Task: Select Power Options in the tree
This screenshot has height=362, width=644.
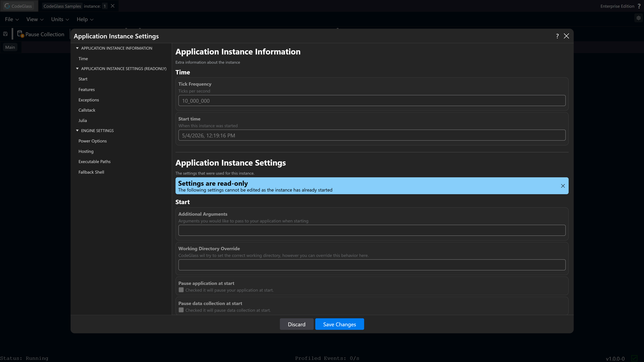Action: pyautogui.click(x=93, y=141)
